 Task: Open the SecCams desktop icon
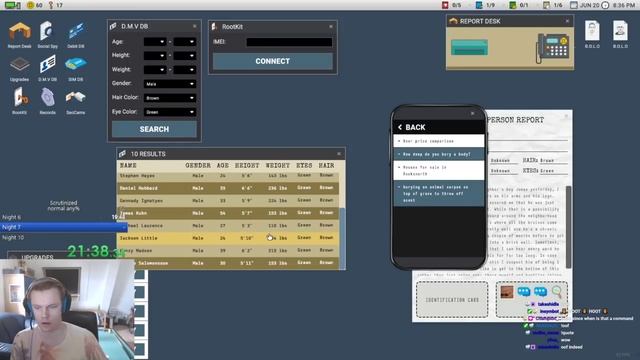[x=76, y=101]
